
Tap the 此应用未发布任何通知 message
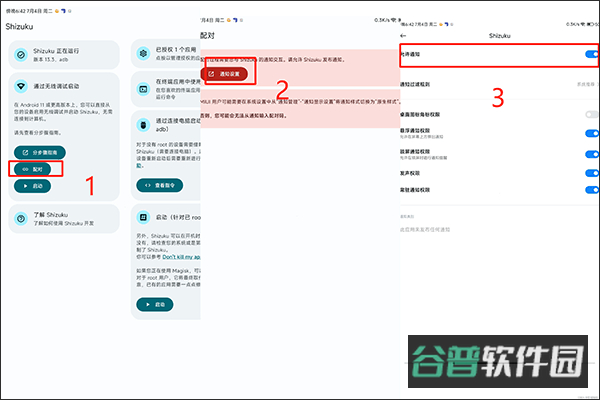coord(425,230)
